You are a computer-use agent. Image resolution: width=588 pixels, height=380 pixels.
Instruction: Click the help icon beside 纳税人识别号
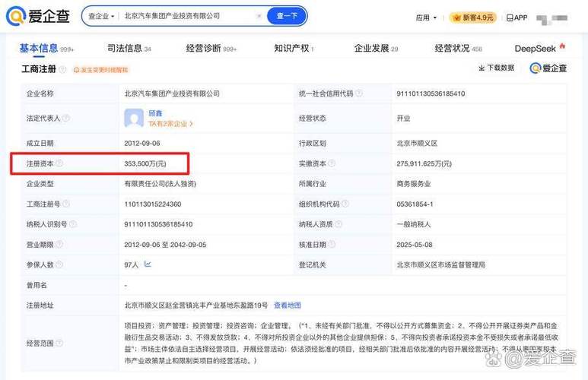[73, 223]
